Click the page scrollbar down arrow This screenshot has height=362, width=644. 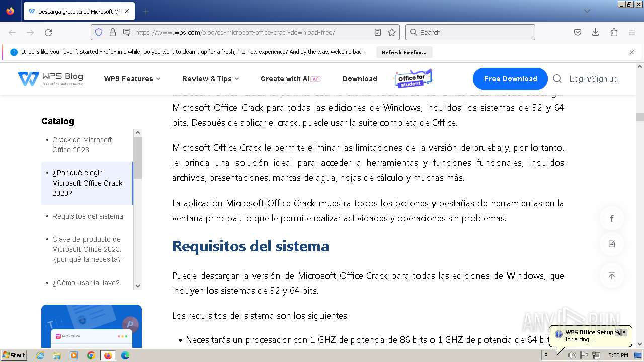coord(640,344)
